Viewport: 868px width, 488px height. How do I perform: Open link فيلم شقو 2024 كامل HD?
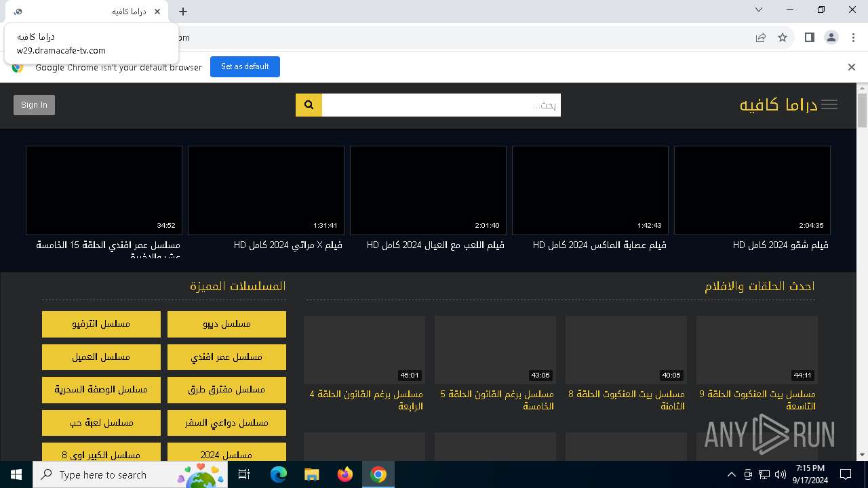tap(781, 245)
